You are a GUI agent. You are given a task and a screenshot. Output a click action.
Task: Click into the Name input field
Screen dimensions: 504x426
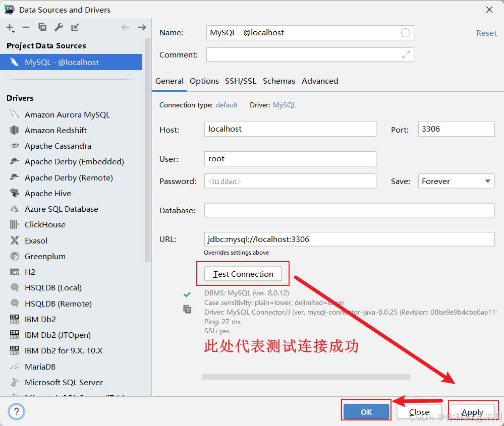tap(310, 33)
